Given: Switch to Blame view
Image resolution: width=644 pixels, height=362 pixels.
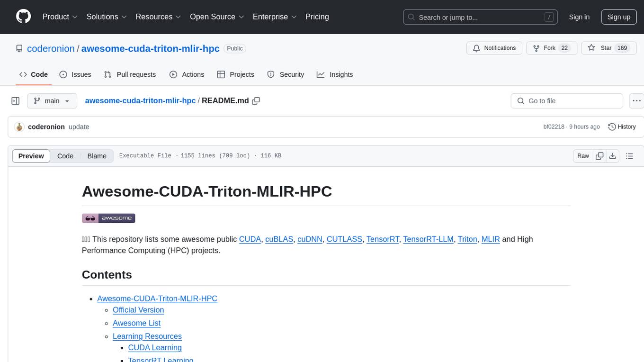Looking at the screenshot, I should tap(97, 156).
